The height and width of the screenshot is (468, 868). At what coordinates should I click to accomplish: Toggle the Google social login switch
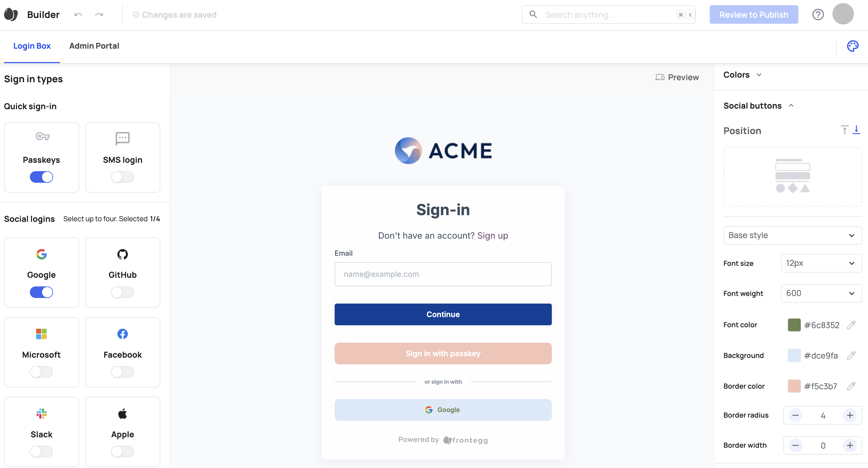point(41,293)
